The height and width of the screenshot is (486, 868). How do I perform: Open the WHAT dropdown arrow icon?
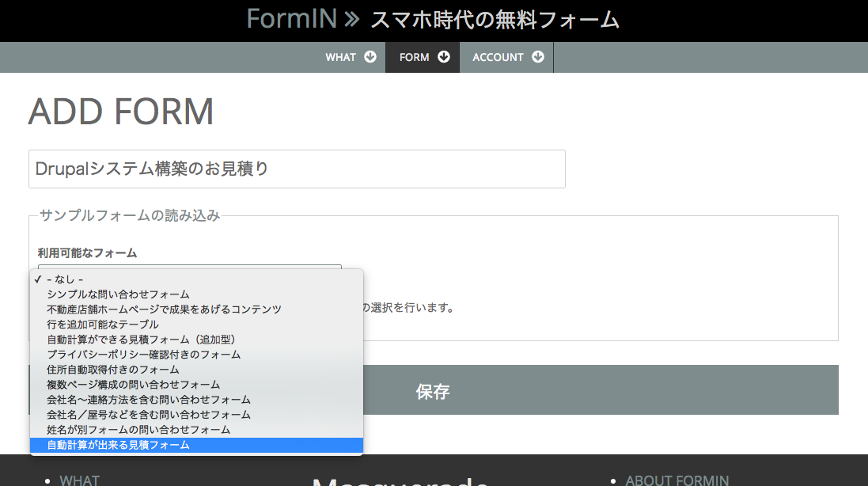pyautogui.click(x=372, y=57)
